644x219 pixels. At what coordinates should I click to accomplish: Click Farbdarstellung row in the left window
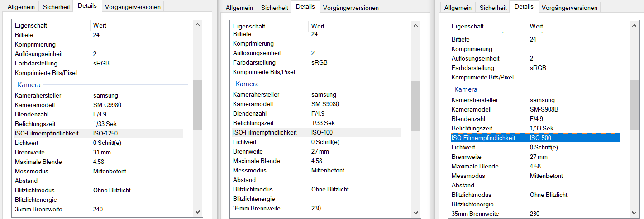(x=98, y=63)
